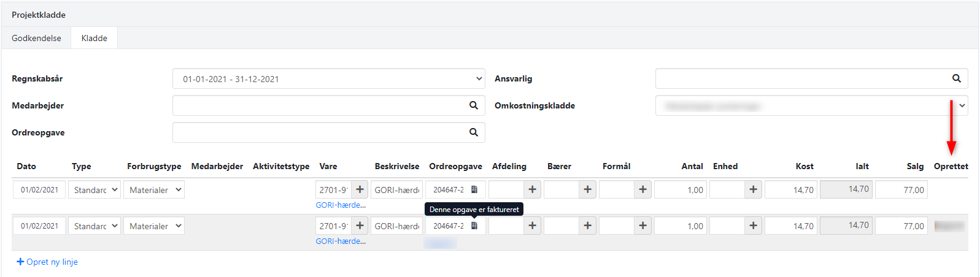Click the search icon in Medarbejder field
980x277 pixels.
coord(473,105)
